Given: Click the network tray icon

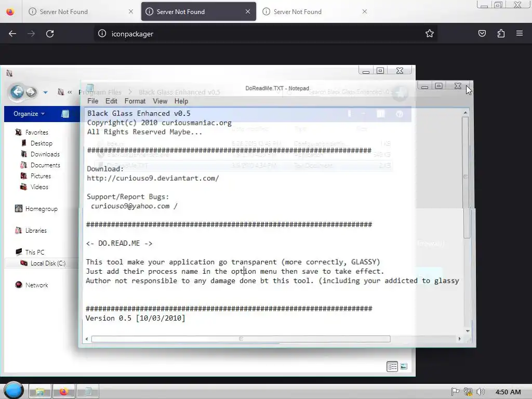Looking at the screenshot, I should point(468,392).
